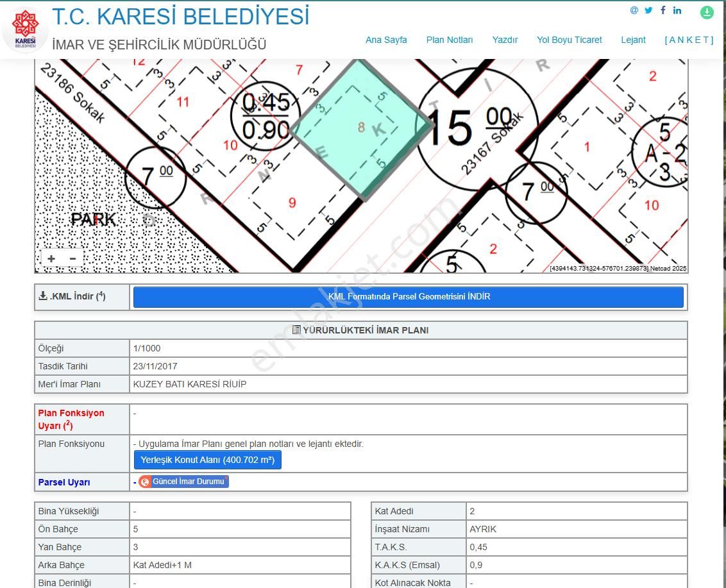Open the Lejant menu item
The height and width of the screenshot is (588, 726).
[x=633, y=40]
